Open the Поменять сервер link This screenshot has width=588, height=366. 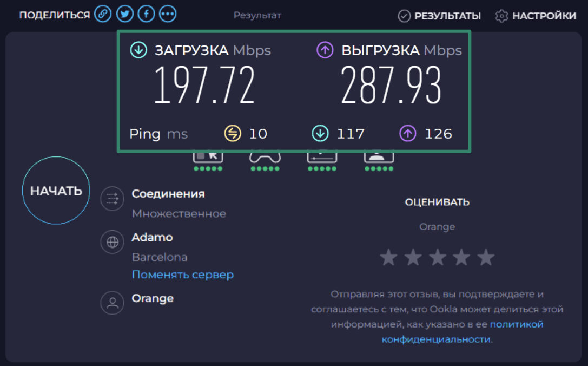click(x=182, y=274)
